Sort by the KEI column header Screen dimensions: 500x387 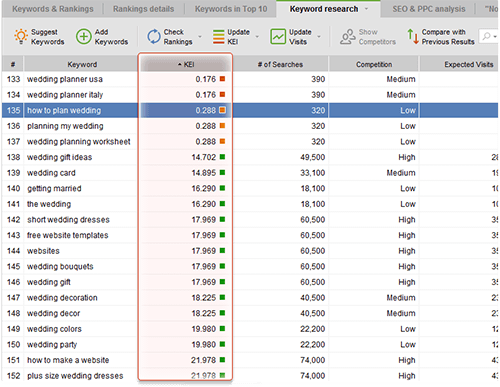click(x=186, y=64)
